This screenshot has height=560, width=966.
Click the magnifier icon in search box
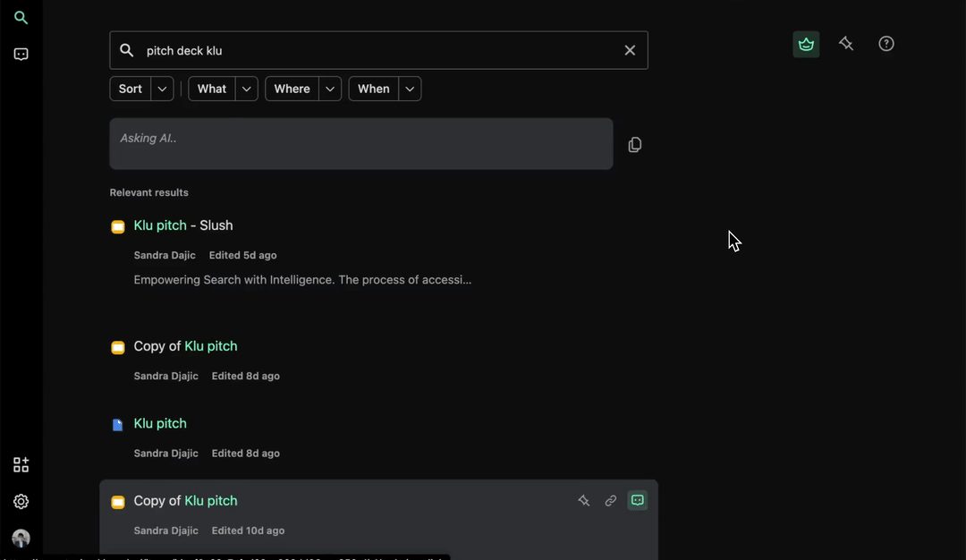coord(126,50)
